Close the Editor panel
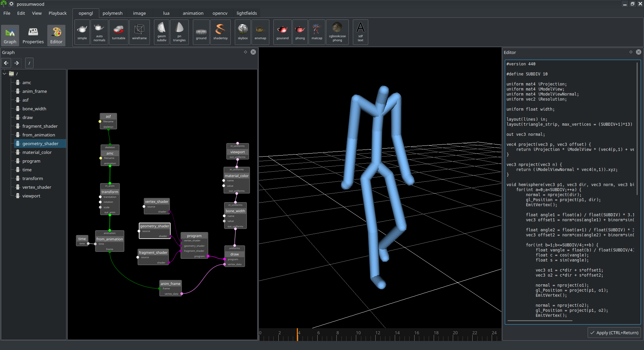Screen dimensions: 644x350 (x=639, y=52)
